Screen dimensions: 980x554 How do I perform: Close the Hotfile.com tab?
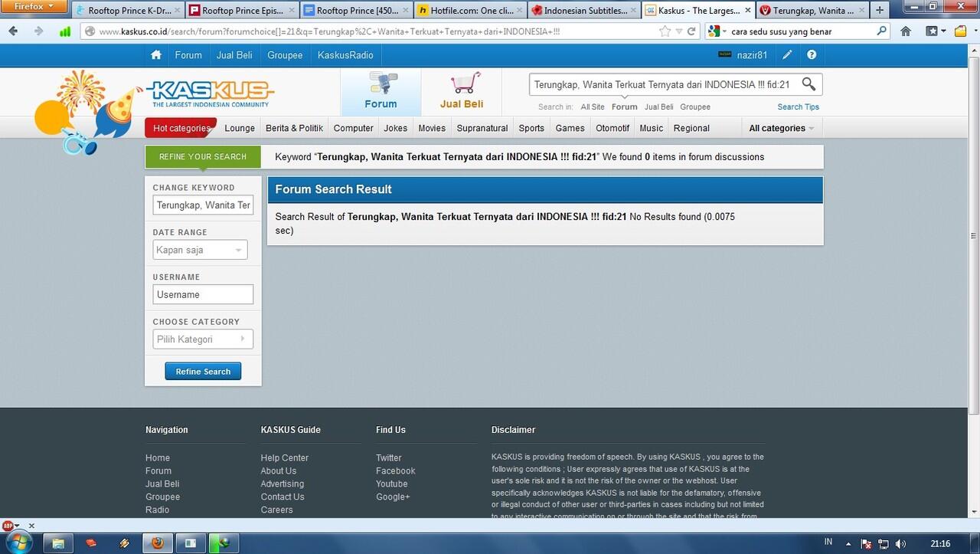point(518,11)
